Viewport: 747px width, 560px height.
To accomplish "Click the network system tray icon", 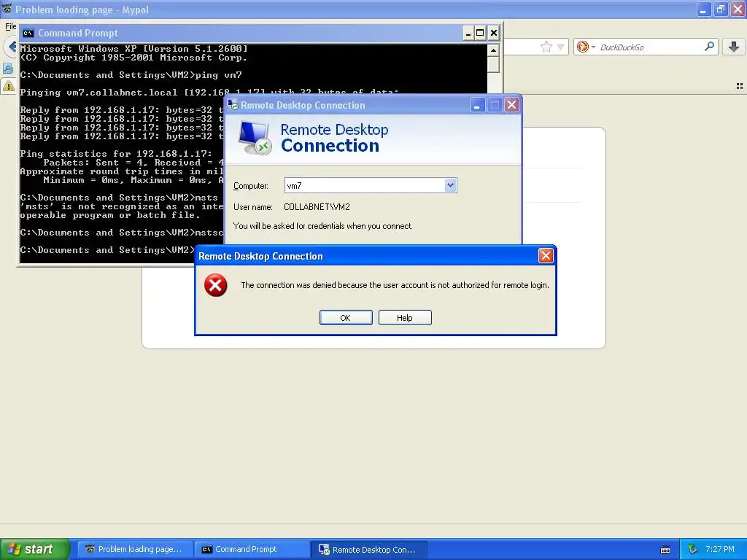I will (693, 549).
